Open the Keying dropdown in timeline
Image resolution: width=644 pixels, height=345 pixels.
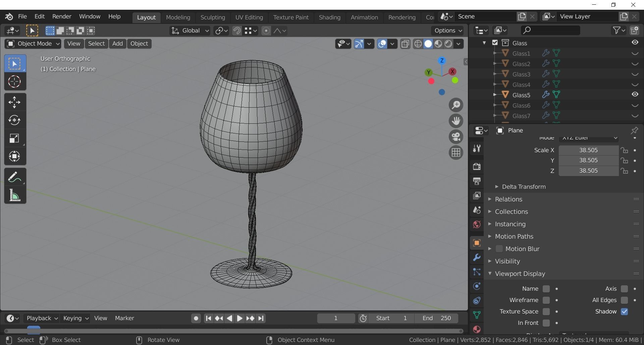click(75, 318)
